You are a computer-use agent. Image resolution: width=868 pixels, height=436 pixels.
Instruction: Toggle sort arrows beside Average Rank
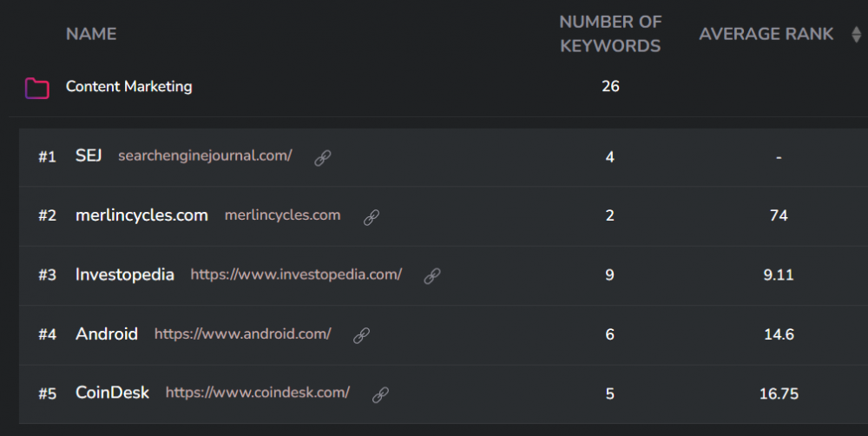[x=856, y=35]
